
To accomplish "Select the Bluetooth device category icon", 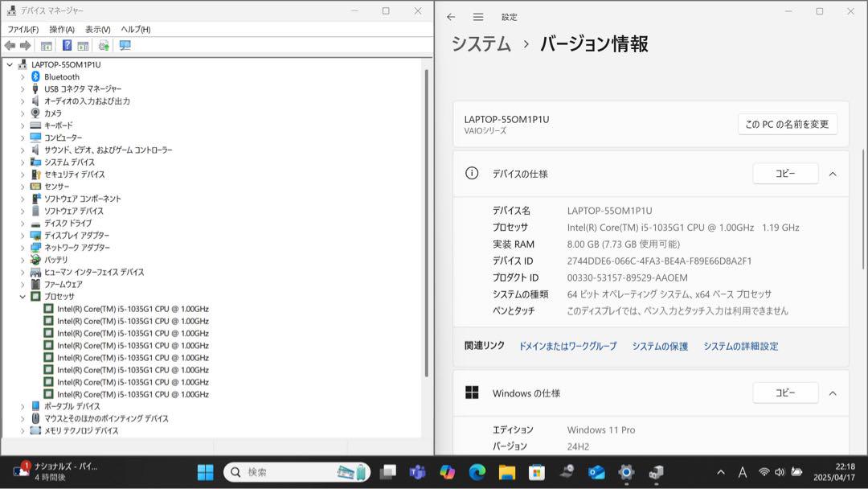I will point(35,76).
